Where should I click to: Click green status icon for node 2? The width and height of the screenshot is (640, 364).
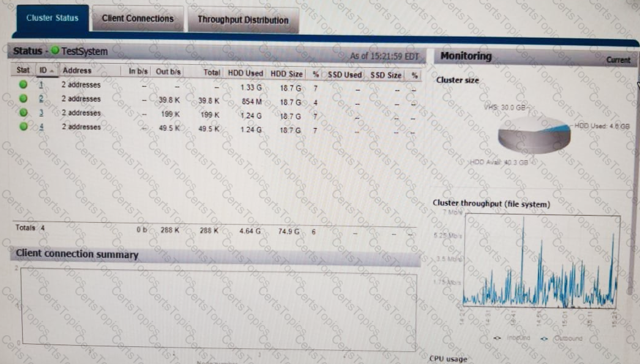(23, 98)
